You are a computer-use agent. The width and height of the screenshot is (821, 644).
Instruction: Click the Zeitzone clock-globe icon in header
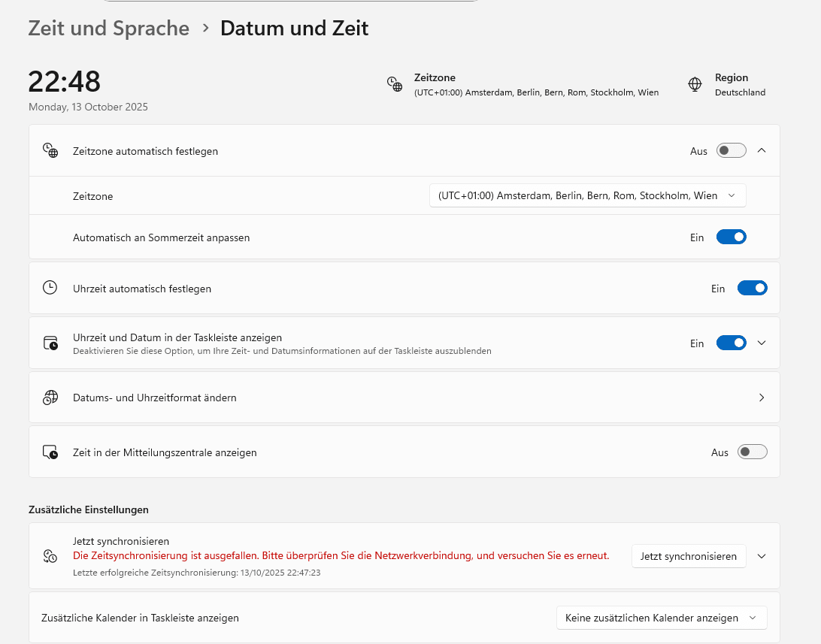(x=395, y=84)
